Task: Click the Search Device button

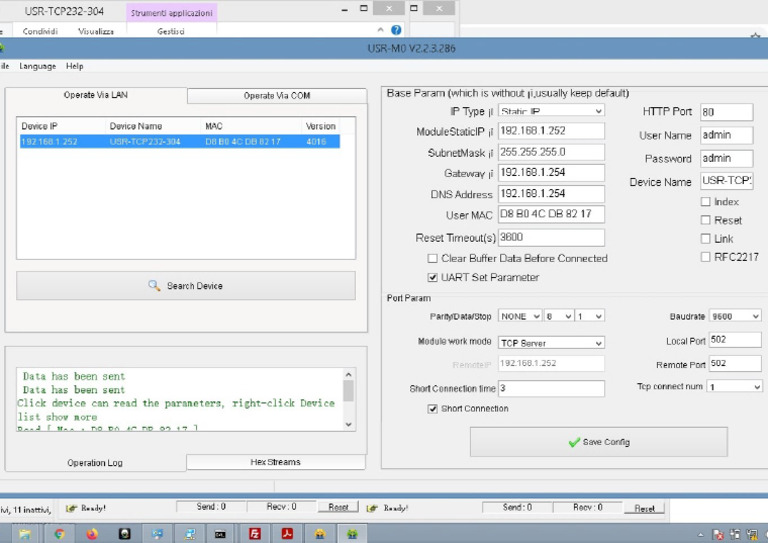Action: coord(186,285)
